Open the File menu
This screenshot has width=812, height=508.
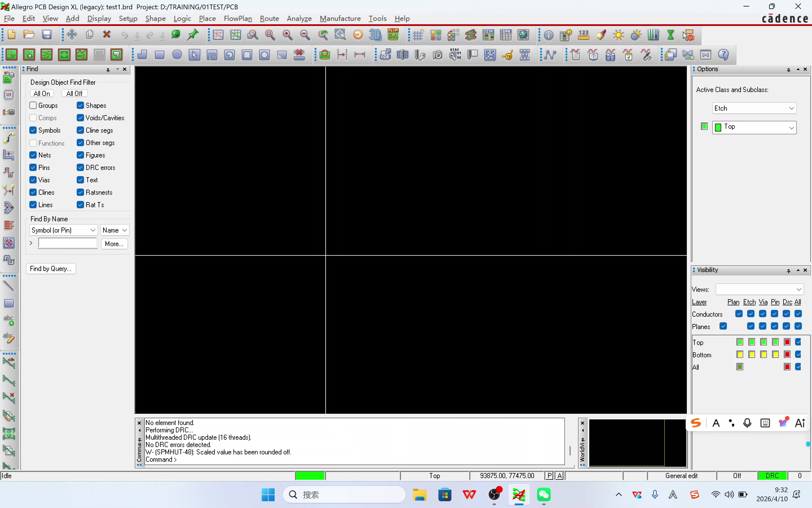coord(9,18)
